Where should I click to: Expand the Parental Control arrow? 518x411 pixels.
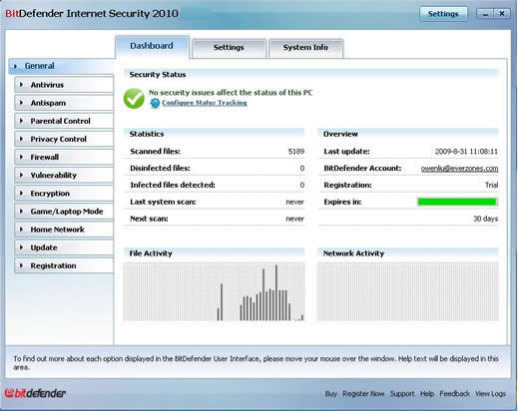coord(21,121)
